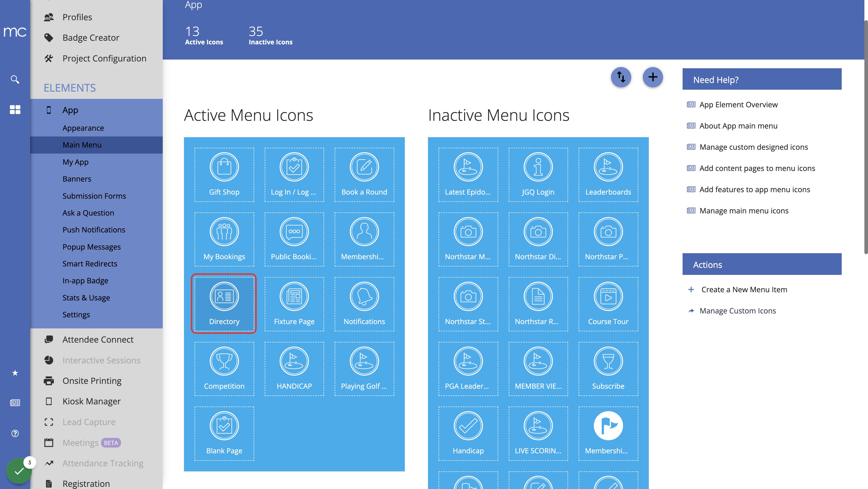Click the plus add icon button
Screen dimensions: 868x489
[x=653, y=77]
